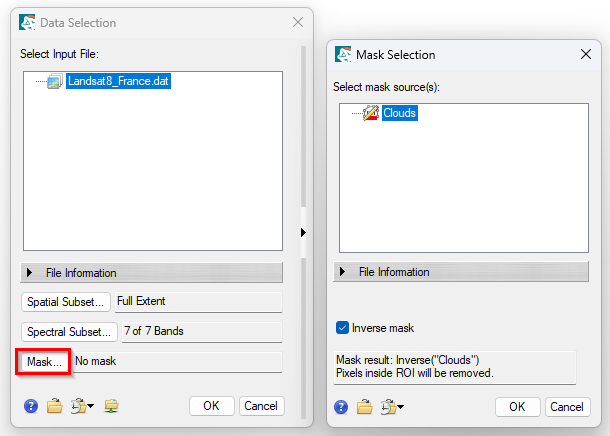Confirm Mask Selection with OK

pyautogui.click(x=516, y=406)
